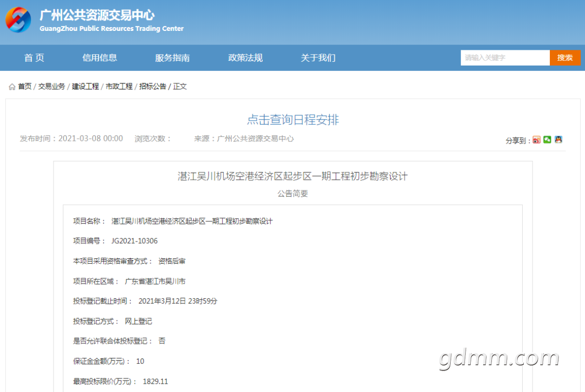This screenshot has height=392, width=585.
Task: Click the home icon in the breadcrumb
Action: (x=12, y=87)
